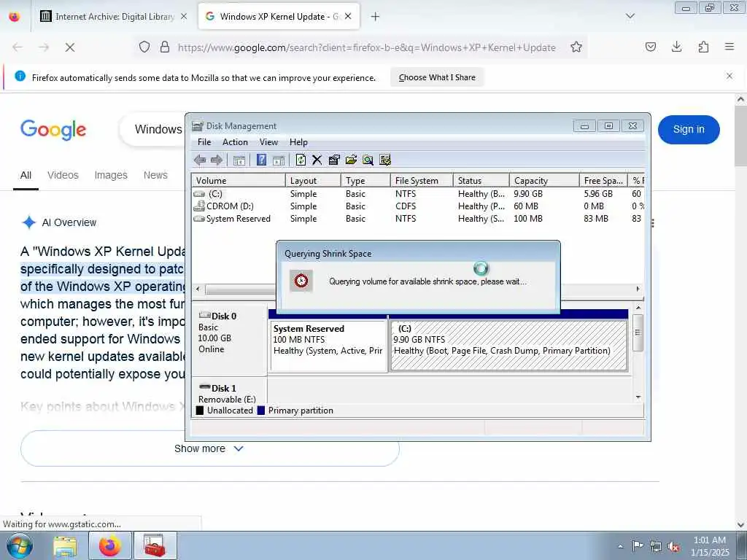Sort by the Status column header
747x560 pixels.
[481, 181]
